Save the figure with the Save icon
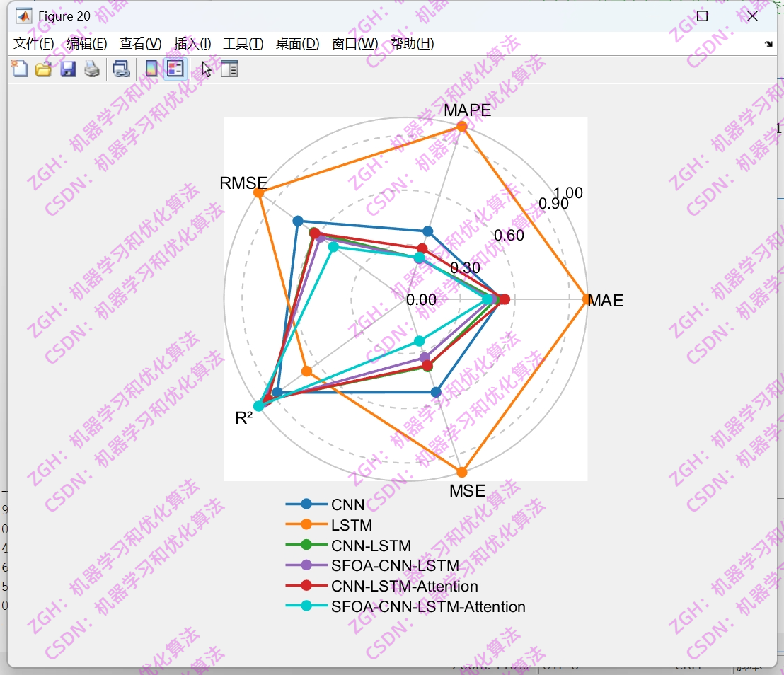 tap(68, 69)
